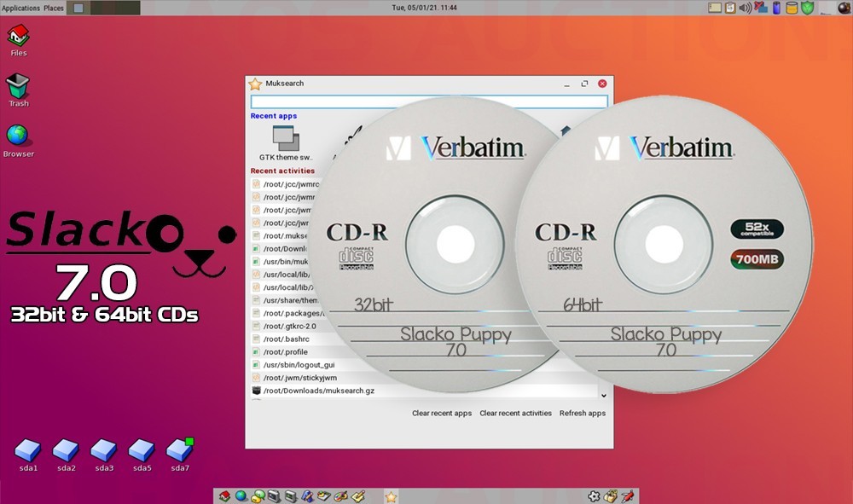853x504 pixels.
Task: Open the chat bubbles icon in bottom tray
Action: 258,495
